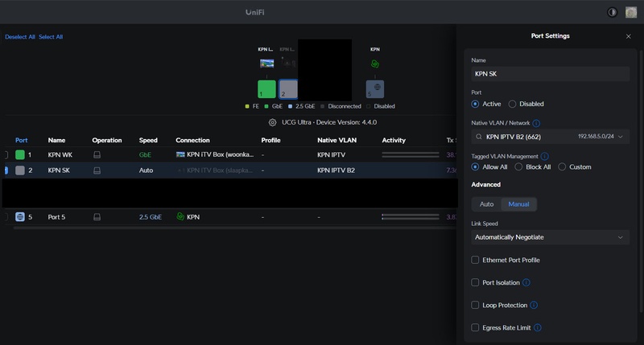
Task: Open the Loop Protection info icon
Action: tap(534, 306)
